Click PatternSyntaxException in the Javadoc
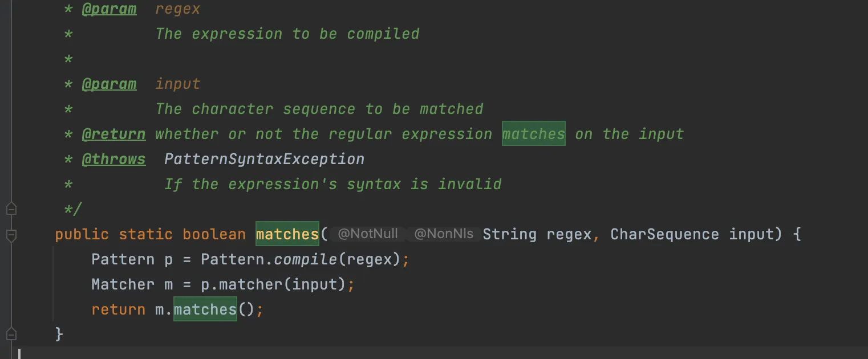 (x=264, y=160)
